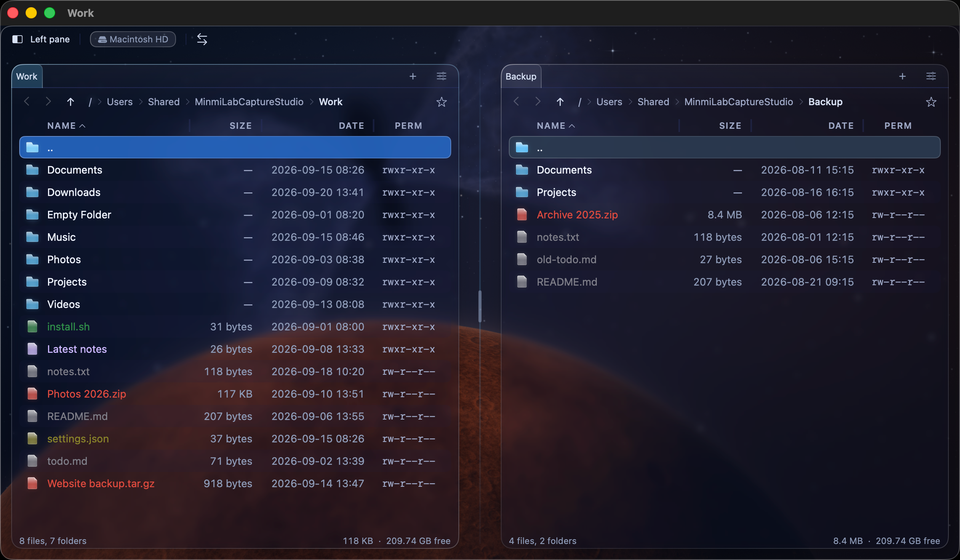Select the Empty Folder row
Screen dimensions: 960x560
pyautogui.click(x=235, y=215)
